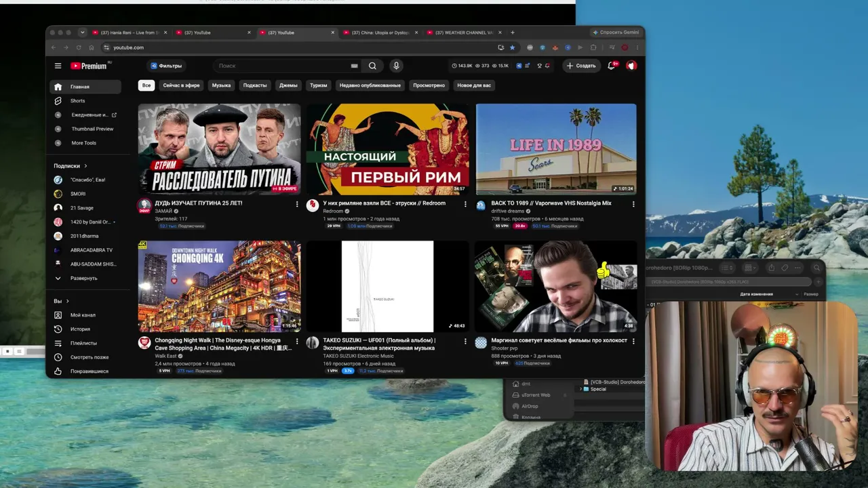Open more options for Маргинал советует video
The width and height of the screenshot is (868, 488).
coord(633,341)
